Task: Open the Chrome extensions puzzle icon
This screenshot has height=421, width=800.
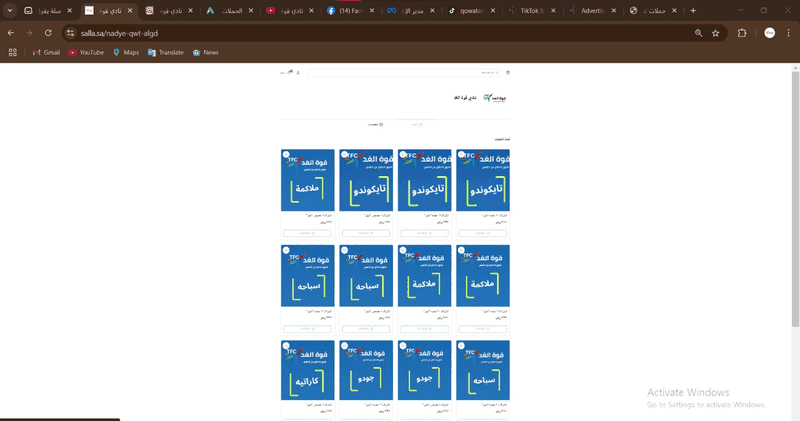Action: [x=742, y=33]
